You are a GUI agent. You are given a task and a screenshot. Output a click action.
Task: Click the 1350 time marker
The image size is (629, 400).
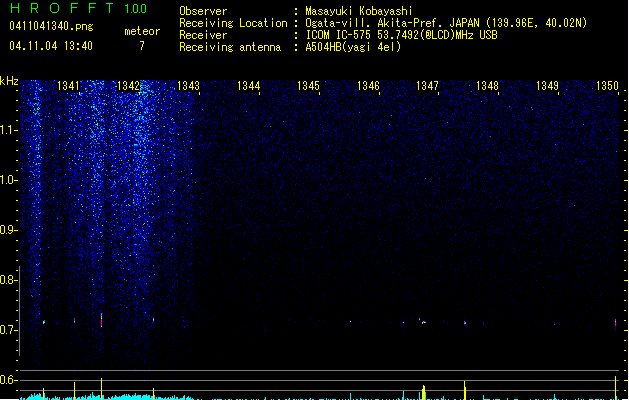pyautogui.click(x=607, y=86)
